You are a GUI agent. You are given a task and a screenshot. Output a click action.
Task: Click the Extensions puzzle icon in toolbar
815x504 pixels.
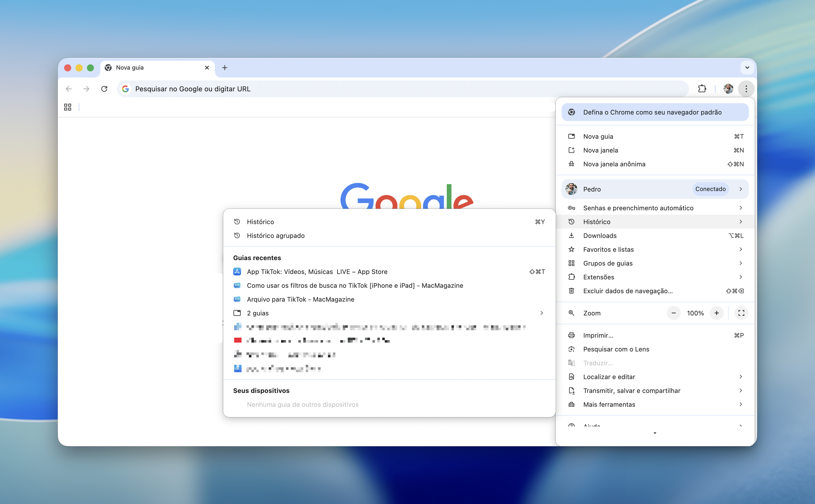702,89
